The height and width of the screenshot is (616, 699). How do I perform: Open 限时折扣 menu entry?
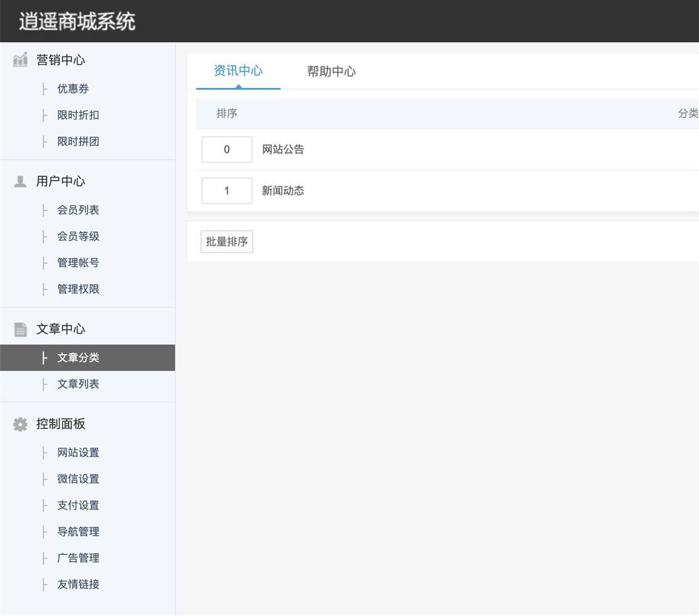tap(78, 115)
